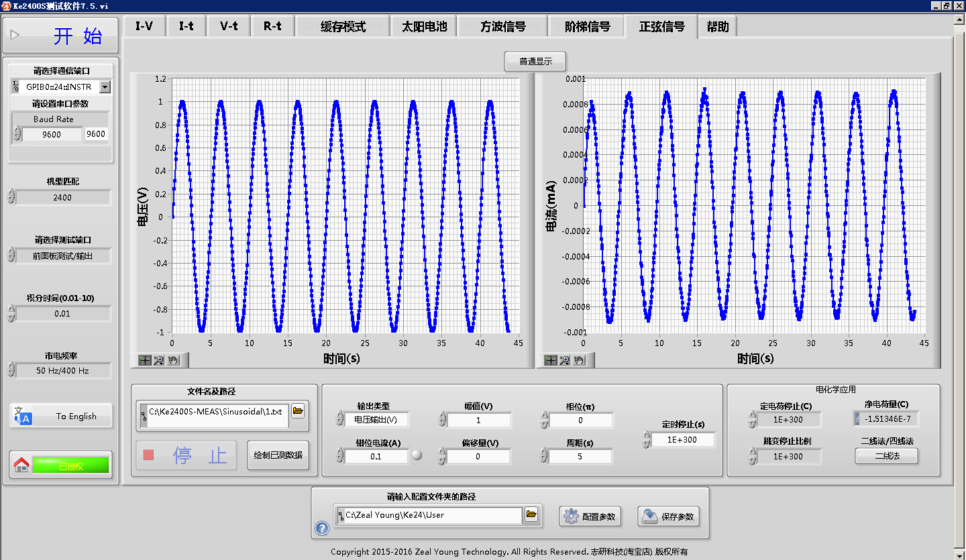Image resolution: width=966 pixels, height=560 pixels.
Task: Click the home icon beside 已授权
Action: 21,465
